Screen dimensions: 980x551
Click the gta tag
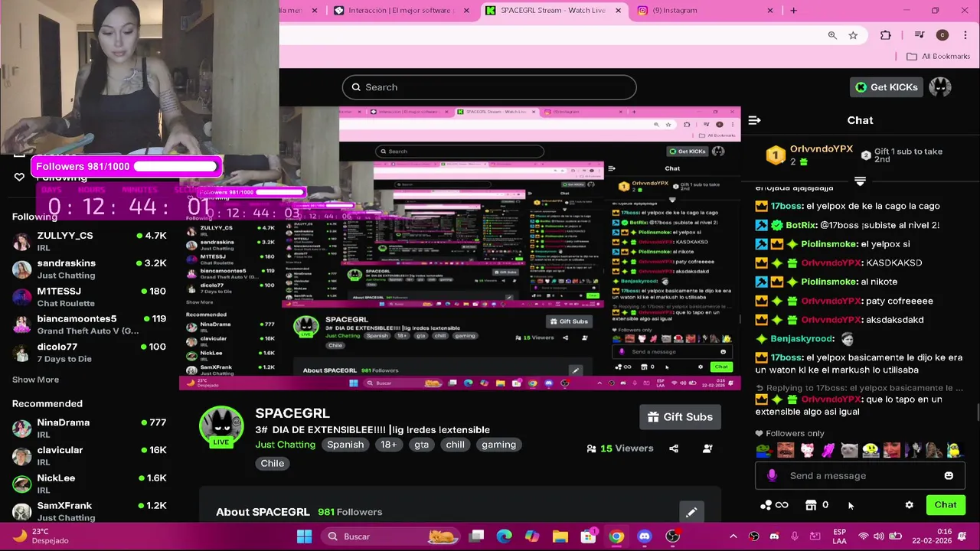(x=422, y=445)
